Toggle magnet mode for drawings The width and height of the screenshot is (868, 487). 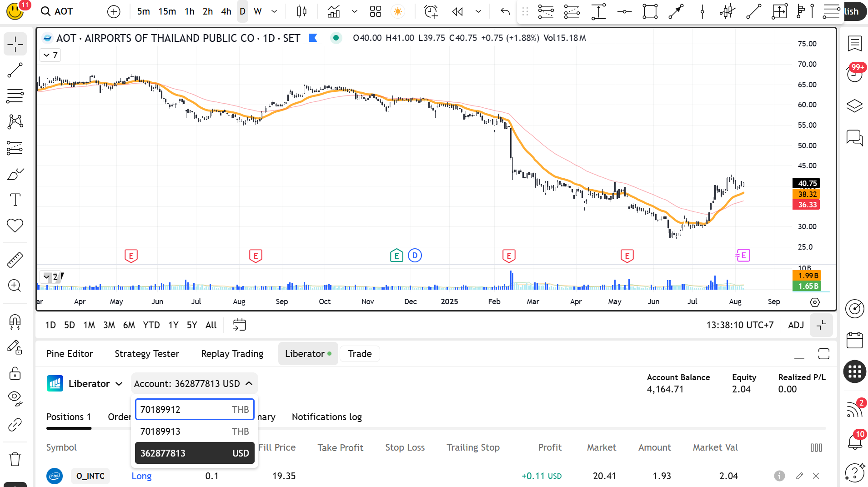(x=15, y=322)
